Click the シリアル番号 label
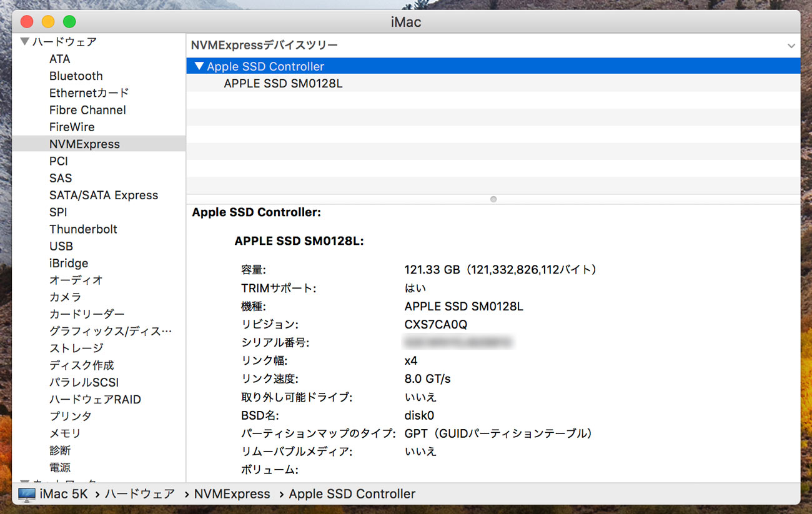 [x=275, y=343]
